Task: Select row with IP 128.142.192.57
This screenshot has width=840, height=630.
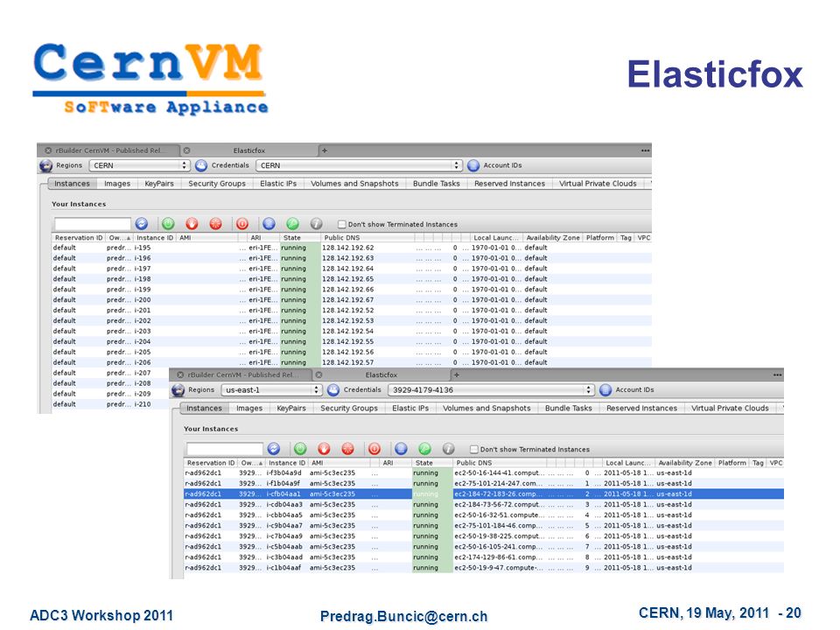Action: (x=352, y=362)
